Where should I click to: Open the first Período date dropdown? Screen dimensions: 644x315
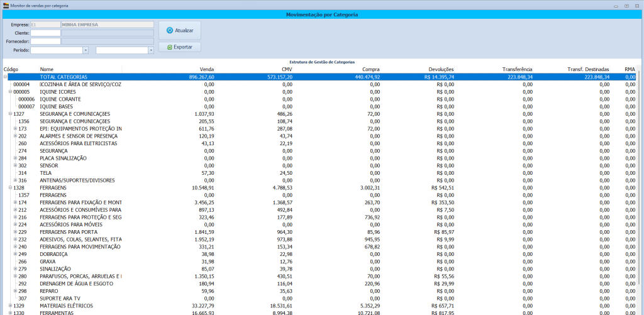85,50
